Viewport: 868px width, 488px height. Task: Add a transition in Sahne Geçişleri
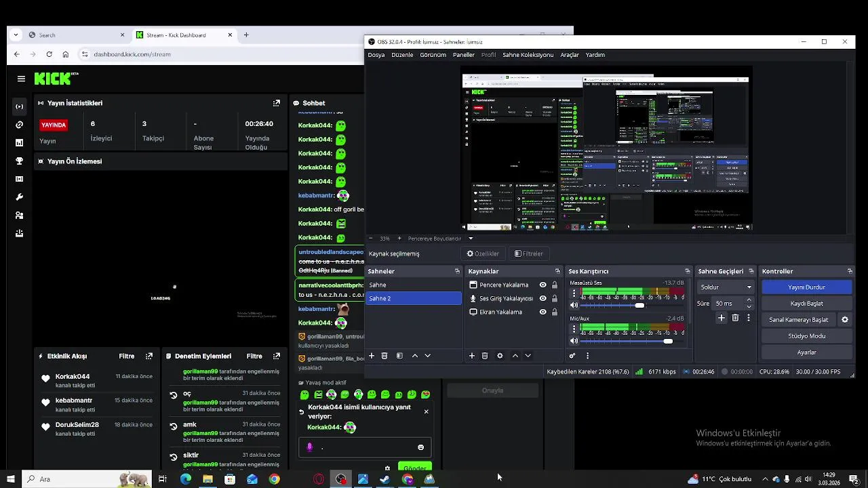pyautogui.click(x=722, y=318)
